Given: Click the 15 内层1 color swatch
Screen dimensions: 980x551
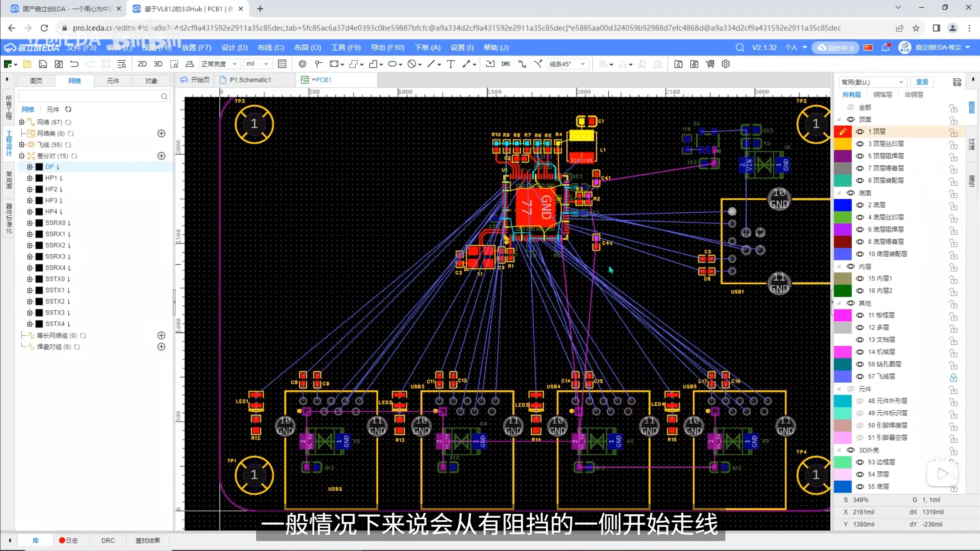Looking at the screenshot, I should (843, 279).
